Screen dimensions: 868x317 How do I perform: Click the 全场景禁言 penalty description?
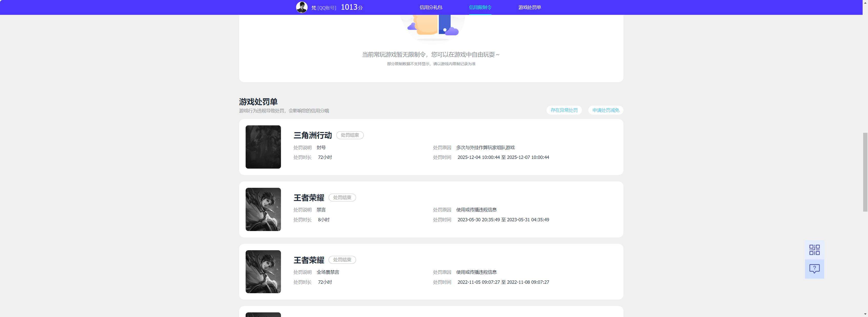pos(328,272)
